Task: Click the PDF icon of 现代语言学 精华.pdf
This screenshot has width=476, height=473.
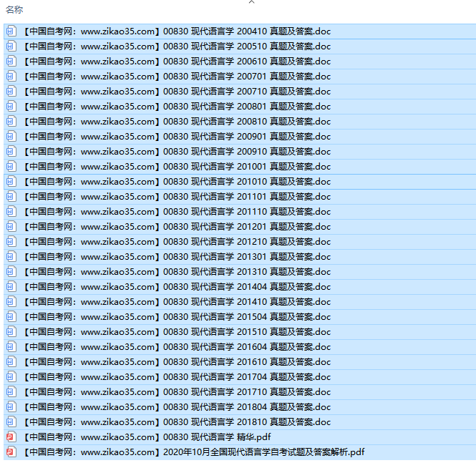Action: tap(11, 437)
